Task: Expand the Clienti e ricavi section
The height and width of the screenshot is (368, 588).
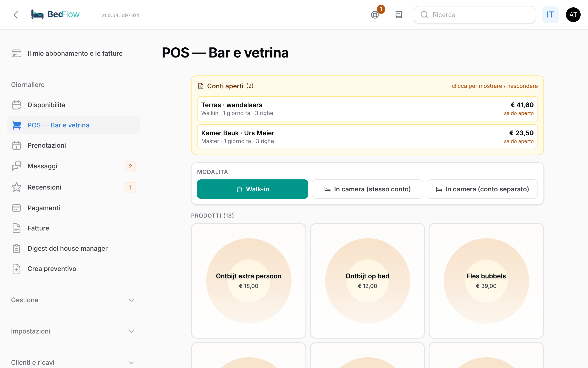Action: (x=73, y=362)
